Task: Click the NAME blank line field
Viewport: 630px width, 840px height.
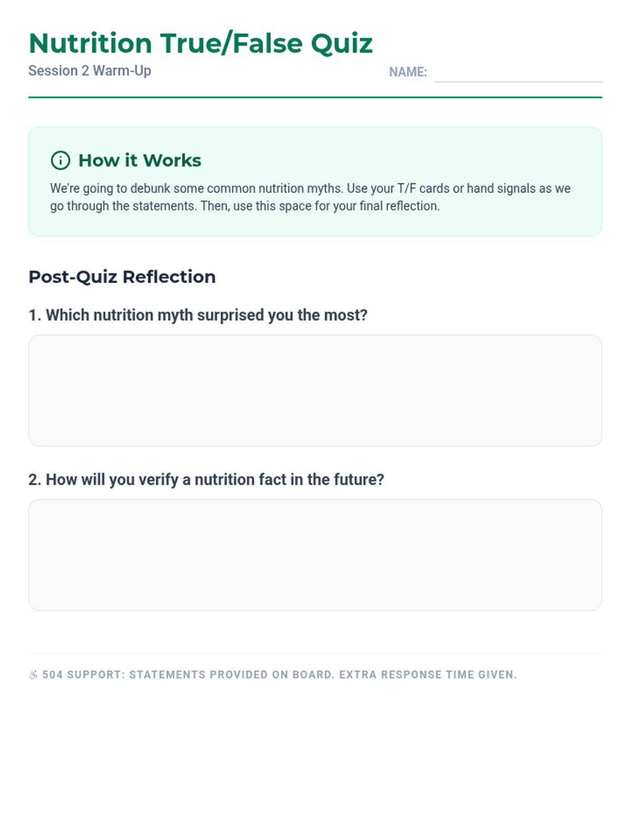Action: pyautogui.click(x=518, y=73)
